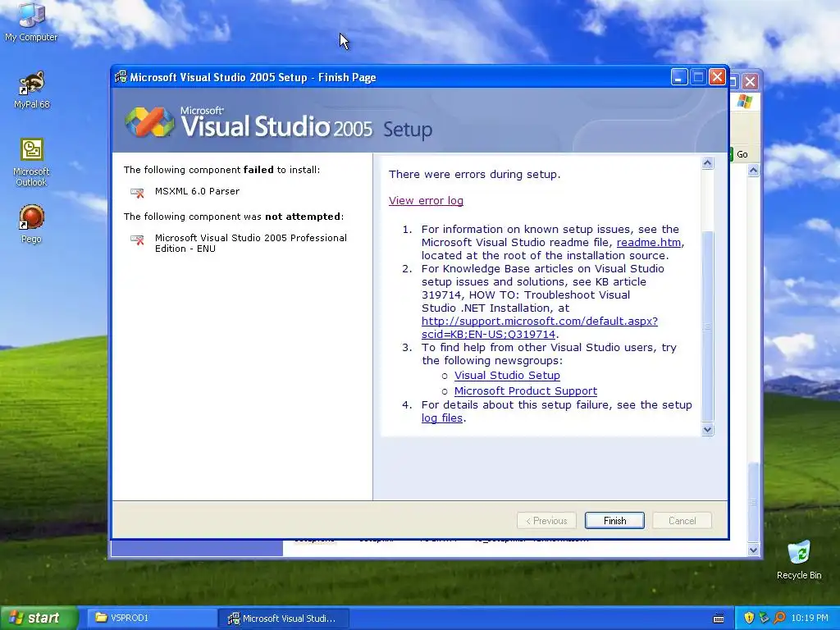
Task: Select the MSXML 6.0 Parser component text
Action: point(197,191)
